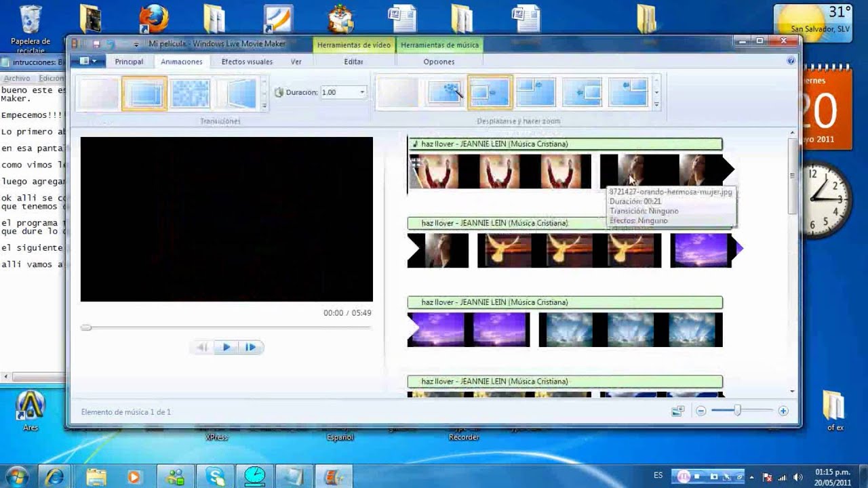Change thumbnail size icon in status bar
Screen dimensions: 868x488
[x=677, y=411]
